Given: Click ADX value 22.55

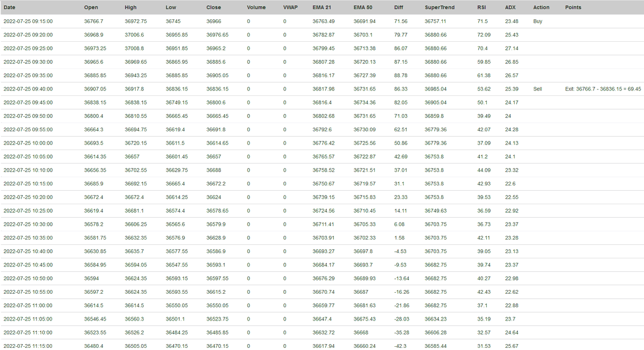Looking at the screenshot, I should click(512, 197).
